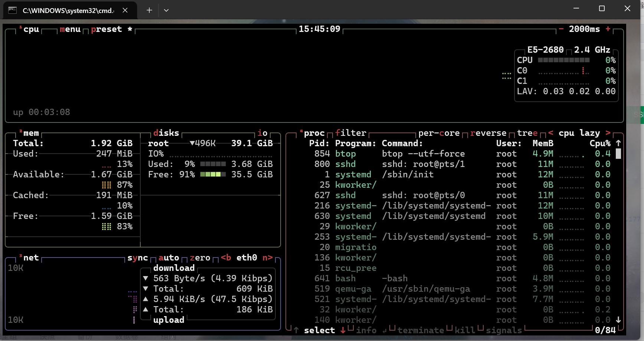Click the User column header
The width and height of the screenshot is (644, 341).
509,143
